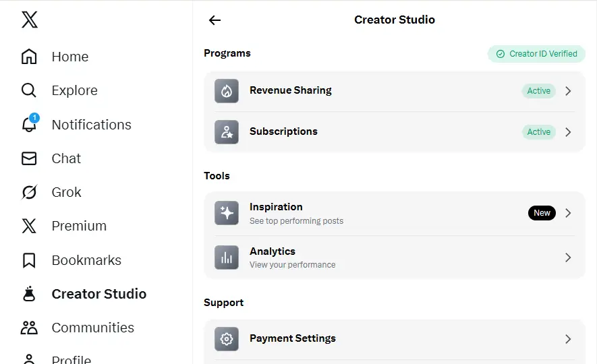
Task: Click the "See top performing posts" text
Action: point(296,221)
